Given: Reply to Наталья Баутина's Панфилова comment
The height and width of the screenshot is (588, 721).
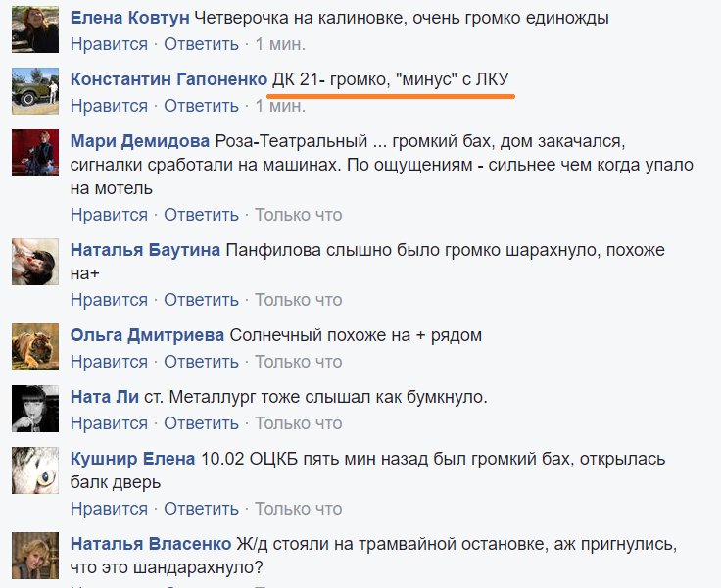Looking at the screenshot, I should (202, 300).
